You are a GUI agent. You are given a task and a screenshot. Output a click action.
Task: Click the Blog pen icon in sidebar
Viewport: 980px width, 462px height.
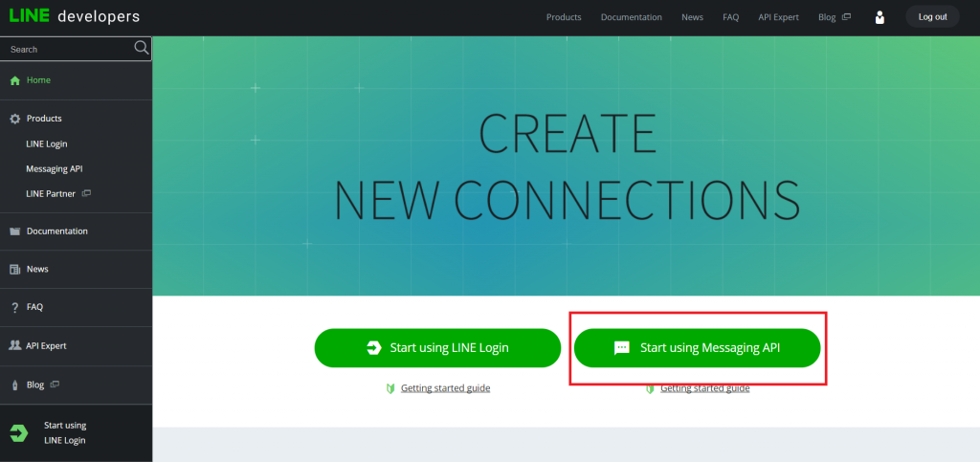coord(15,385)
